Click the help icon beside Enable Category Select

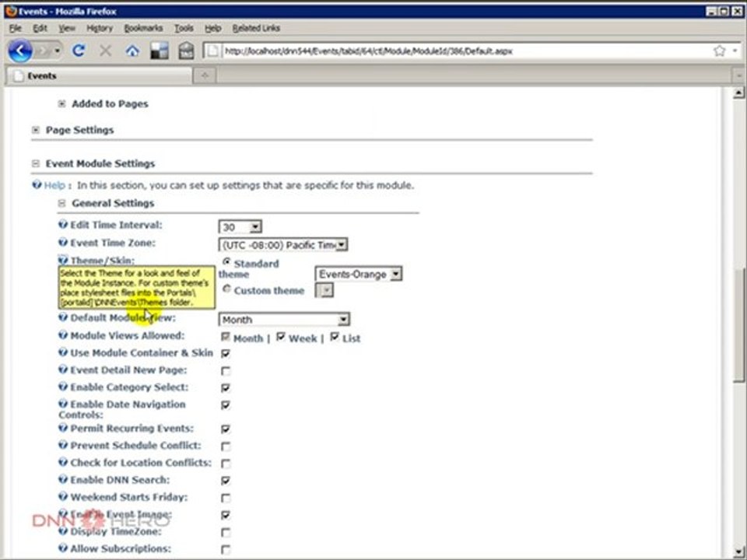pos(63,387)
